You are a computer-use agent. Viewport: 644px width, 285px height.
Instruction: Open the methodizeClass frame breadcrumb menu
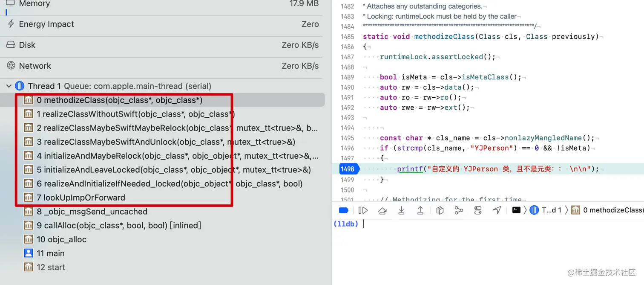point(609,210)
